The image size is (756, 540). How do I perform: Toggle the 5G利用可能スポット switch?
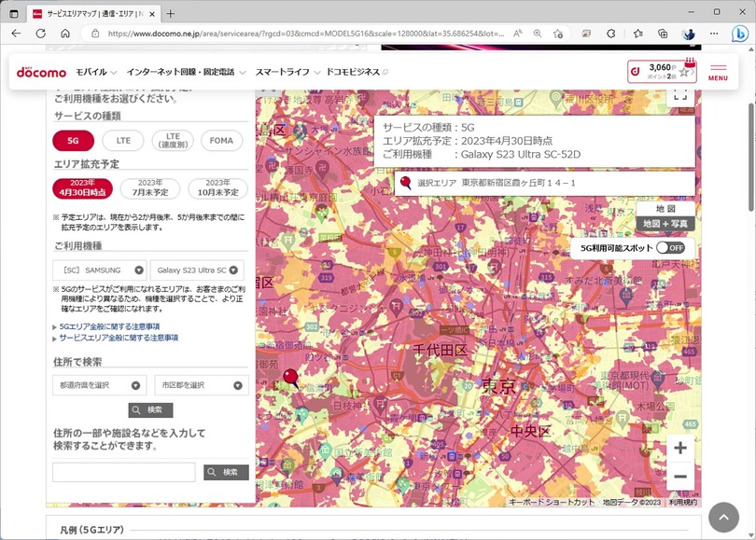[x=671, y=247]
